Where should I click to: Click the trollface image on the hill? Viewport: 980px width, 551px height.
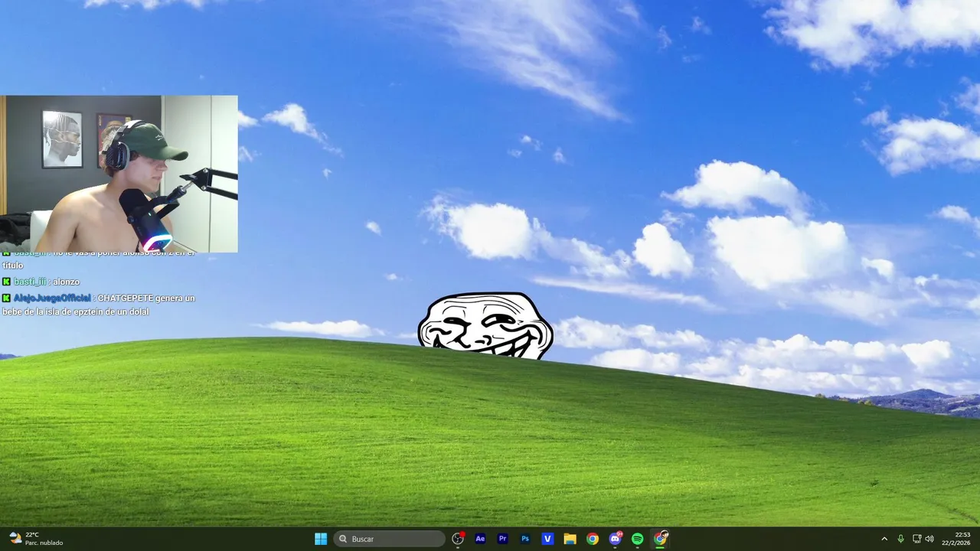pyautogui.click(x=485, y=325)
